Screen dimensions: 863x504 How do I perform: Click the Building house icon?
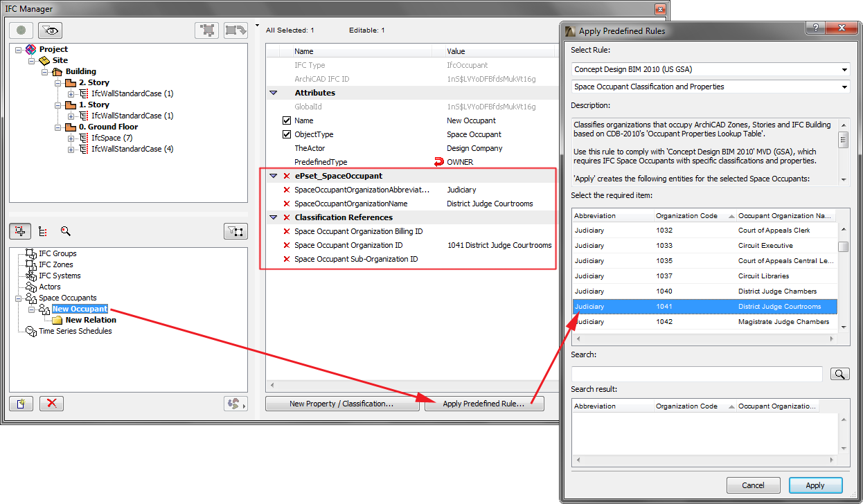point(57,71)
